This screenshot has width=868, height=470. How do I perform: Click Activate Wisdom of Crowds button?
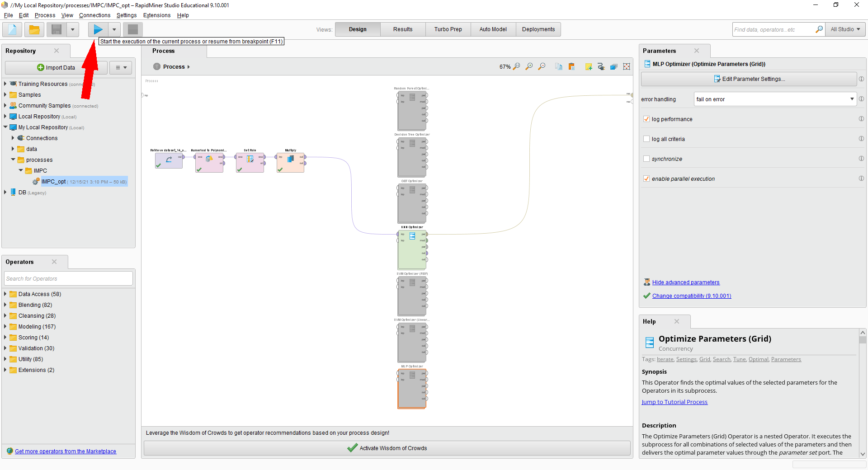tap(387, 448)
